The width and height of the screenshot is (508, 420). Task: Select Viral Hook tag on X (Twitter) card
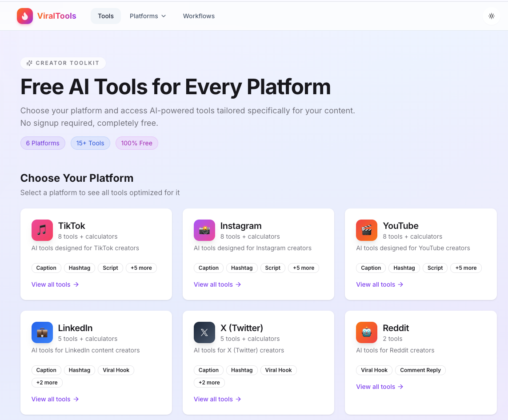tap(279, 370)
